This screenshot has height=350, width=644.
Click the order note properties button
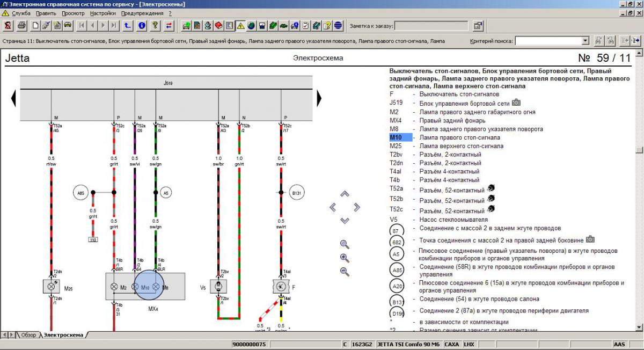pos(478,25)
